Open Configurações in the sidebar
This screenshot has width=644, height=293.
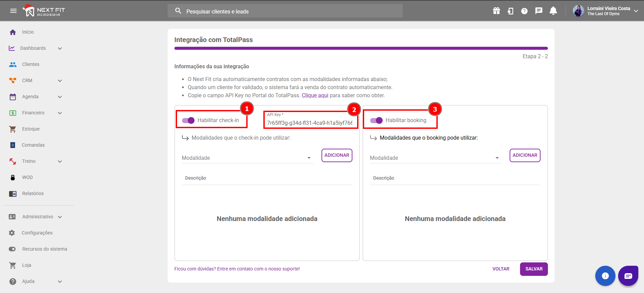click(37, 233)
